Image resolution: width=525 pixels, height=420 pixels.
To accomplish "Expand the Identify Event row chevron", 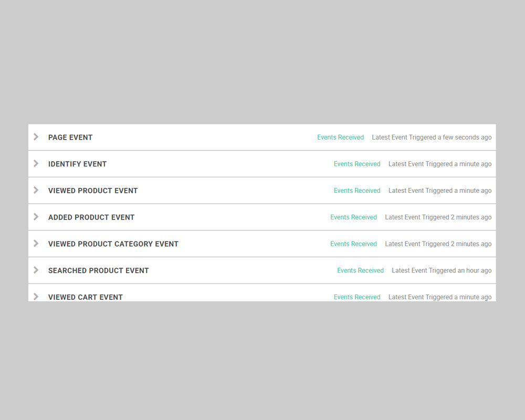I will point(36,164).
